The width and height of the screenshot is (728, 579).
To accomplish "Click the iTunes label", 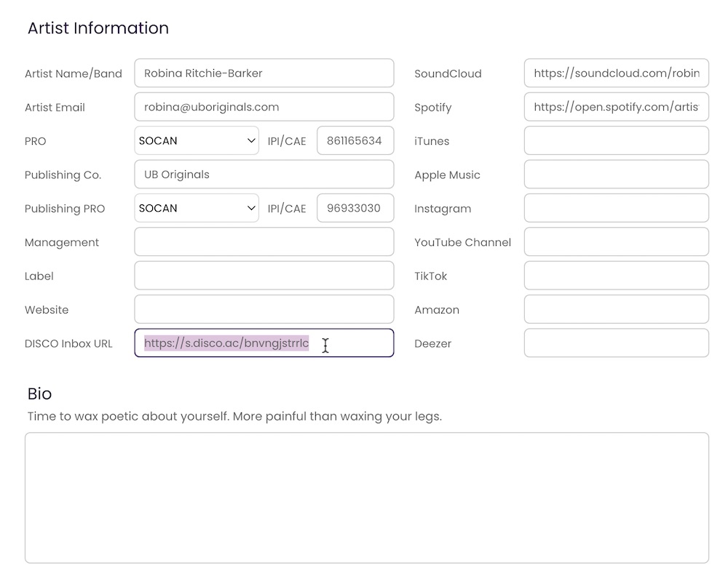I will pyautogui.click(x=431, y=141).
